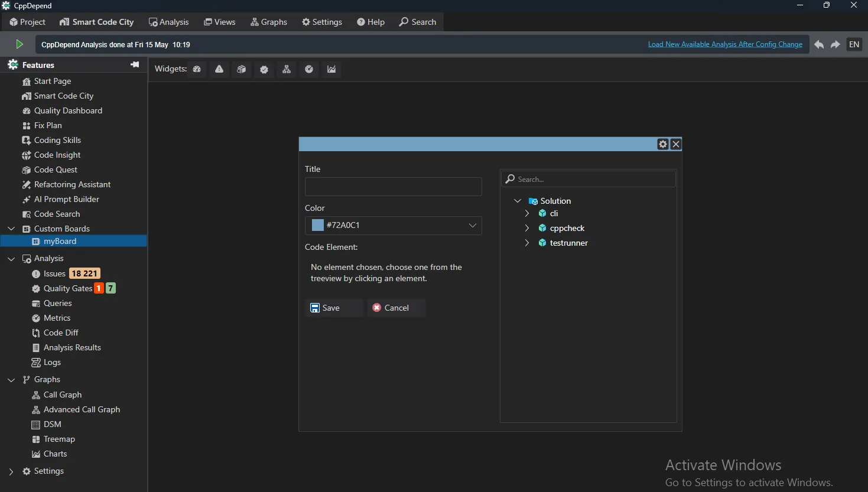Focus the treeview Search field
The height and width of the screenshot is (492, 868).
click(x=589, y=179)
